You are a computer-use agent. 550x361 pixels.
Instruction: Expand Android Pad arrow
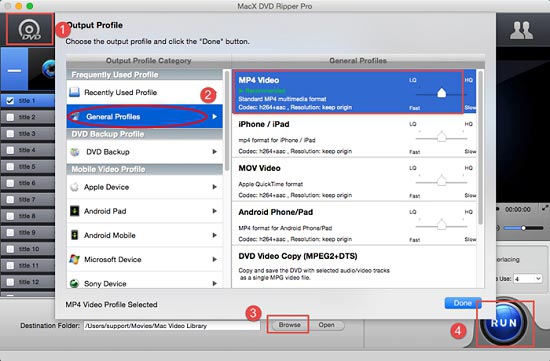tap(215, 211)
